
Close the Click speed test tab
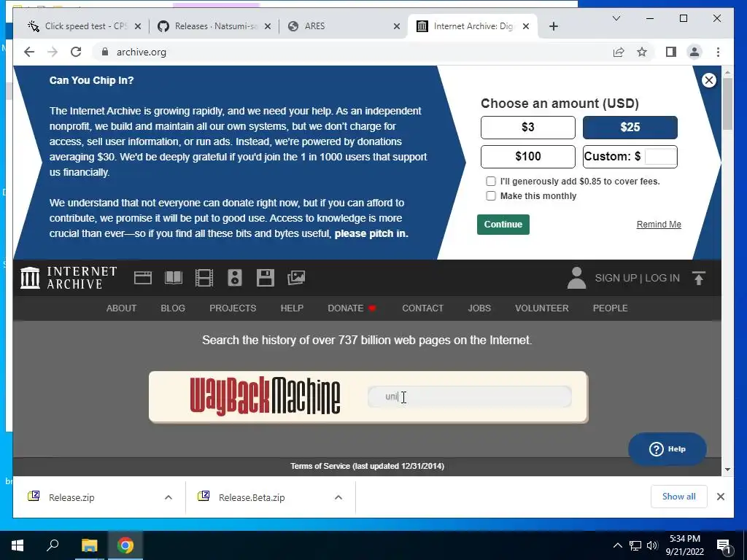138,26
